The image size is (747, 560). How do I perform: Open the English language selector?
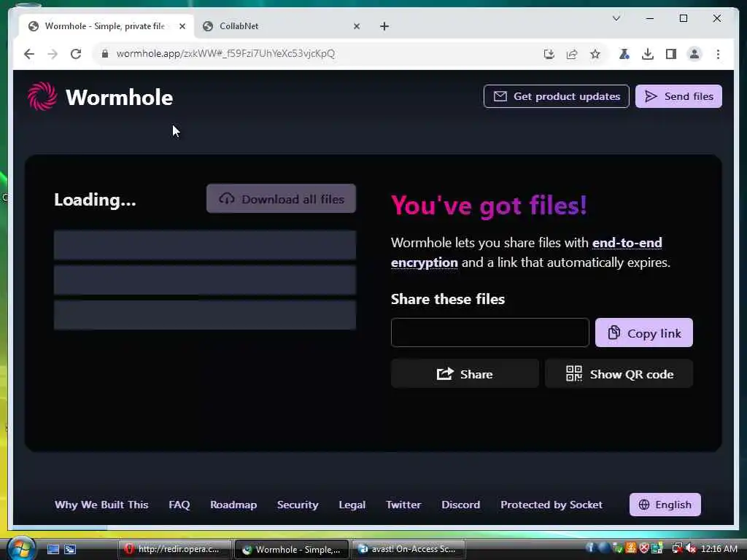click(x=665, y=505)
